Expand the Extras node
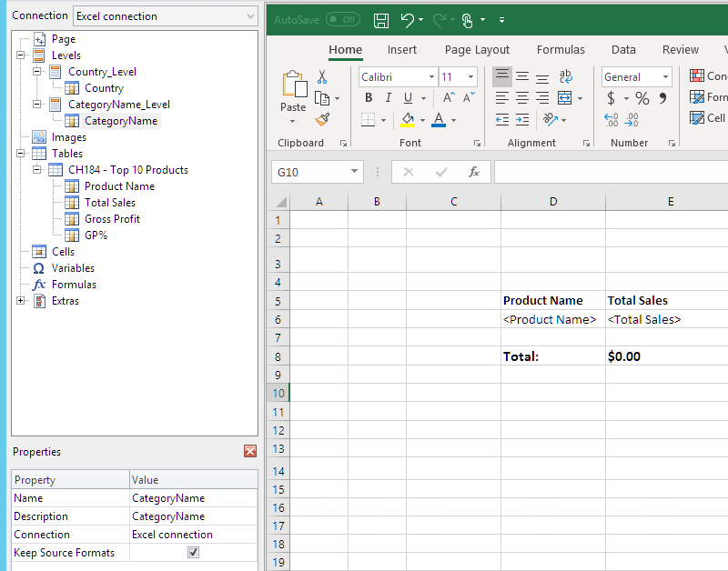This screenshot has width=728, height=571. pos(20,300)
